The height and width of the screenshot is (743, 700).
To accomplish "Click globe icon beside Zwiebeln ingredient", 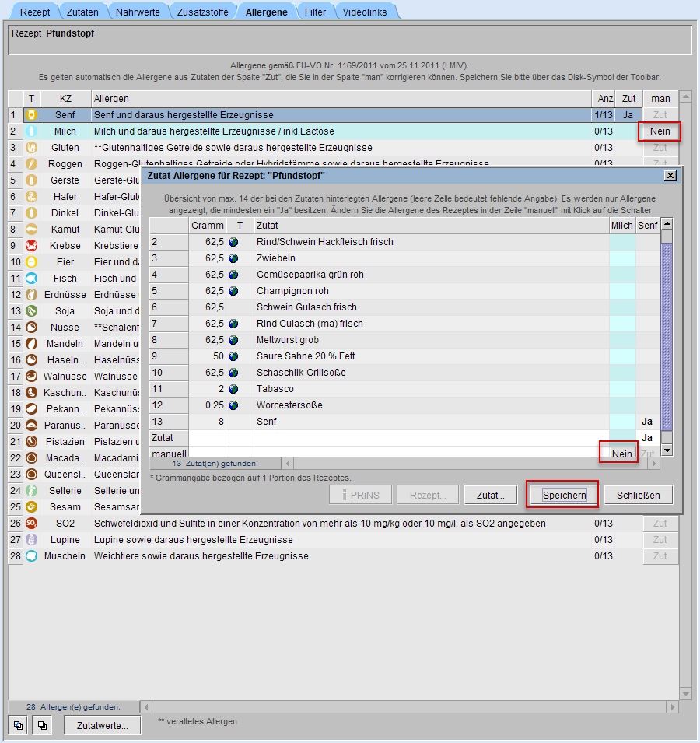I will pos(233,258).
